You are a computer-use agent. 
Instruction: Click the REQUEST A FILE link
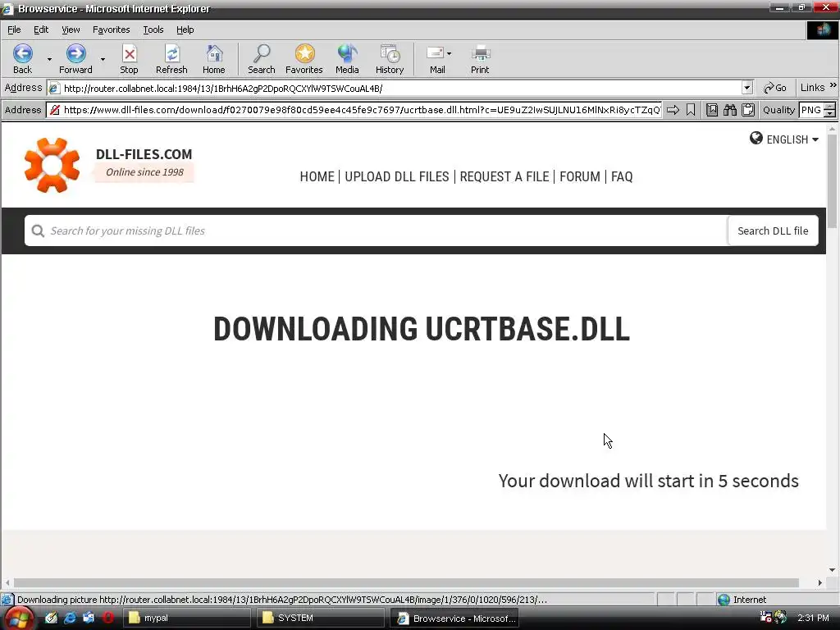click(x=504, y=177)
